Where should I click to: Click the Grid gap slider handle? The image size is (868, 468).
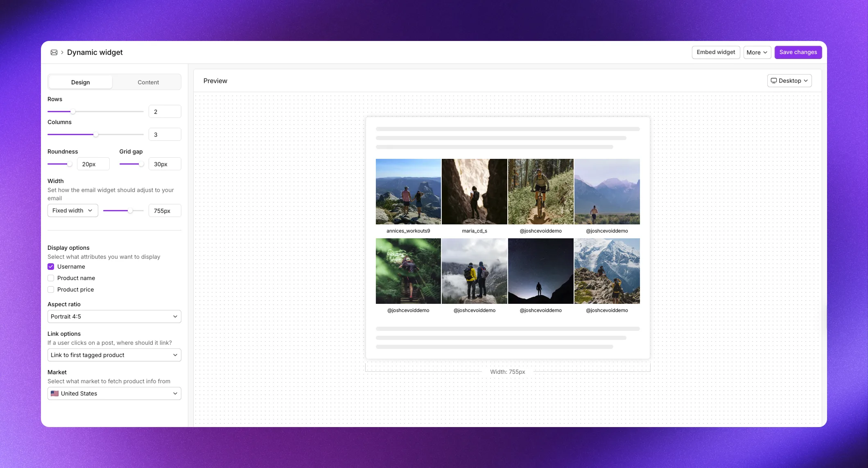(x=141, y=164)
